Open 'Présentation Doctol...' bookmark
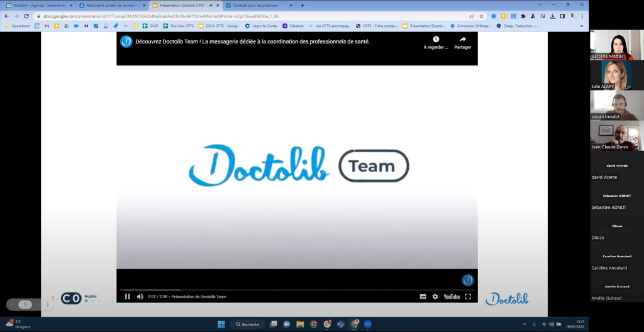This screenshot has width=644, height=332. coord(424,26)
